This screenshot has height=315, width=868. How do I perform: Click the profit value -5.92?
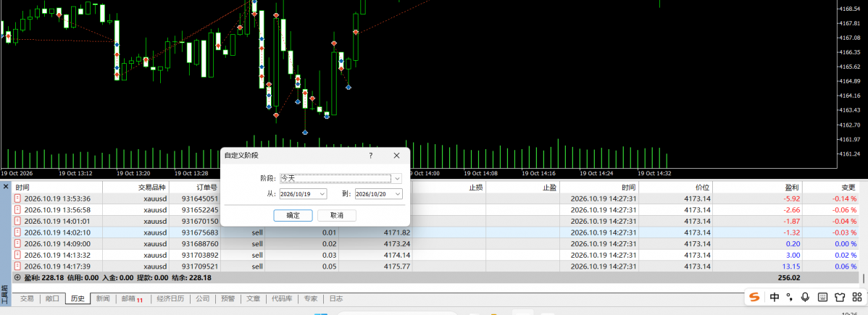point(792,198)
